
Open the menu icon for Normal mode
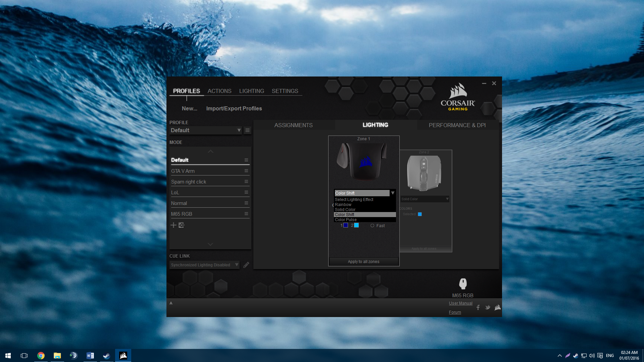click(246, 203)
